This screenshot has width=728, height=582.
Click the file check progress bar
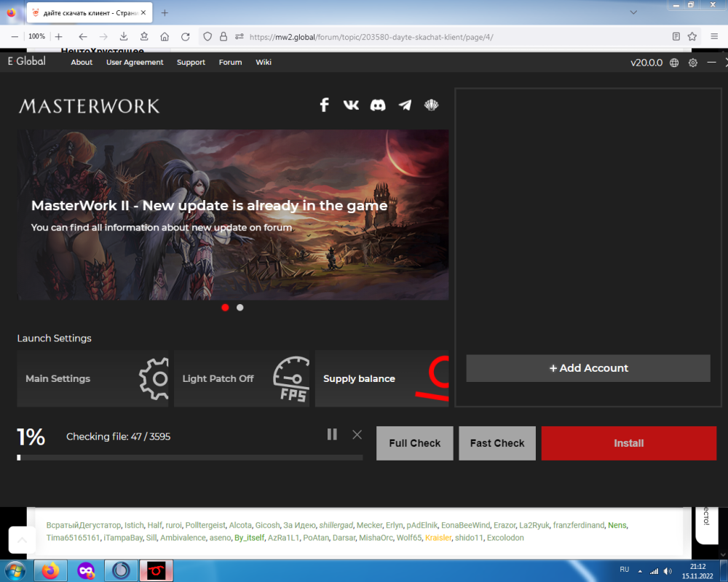point(189,458)
